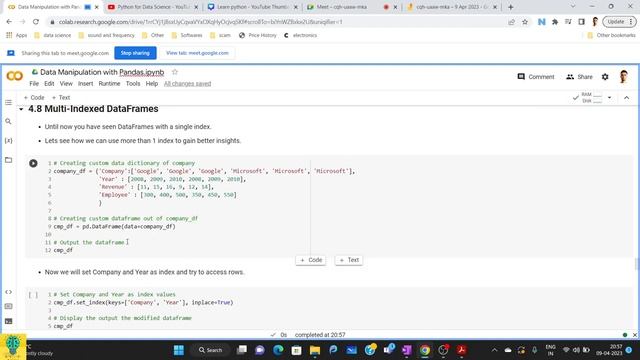The width and height of the screenshot is (640, 360).
Task: Click the browser address bar URL
Action: pyautogui.click(x=200, y=22)
